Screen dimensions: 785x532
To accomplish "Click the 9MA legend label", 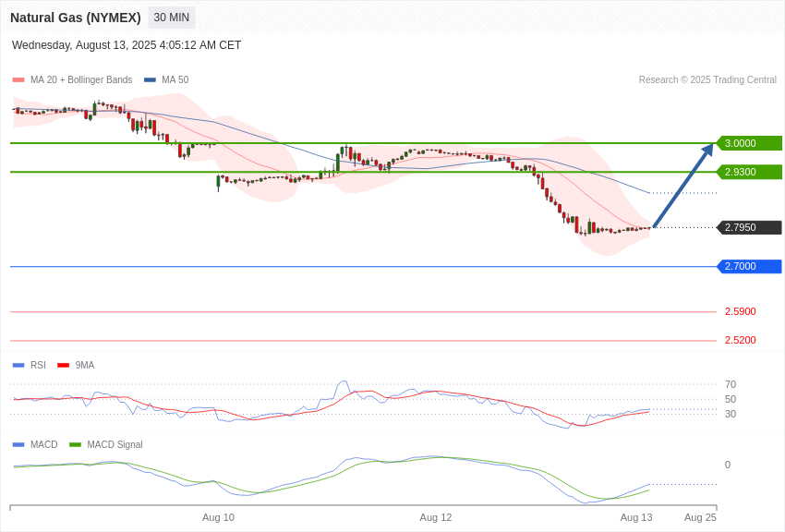I will point(85,365).
